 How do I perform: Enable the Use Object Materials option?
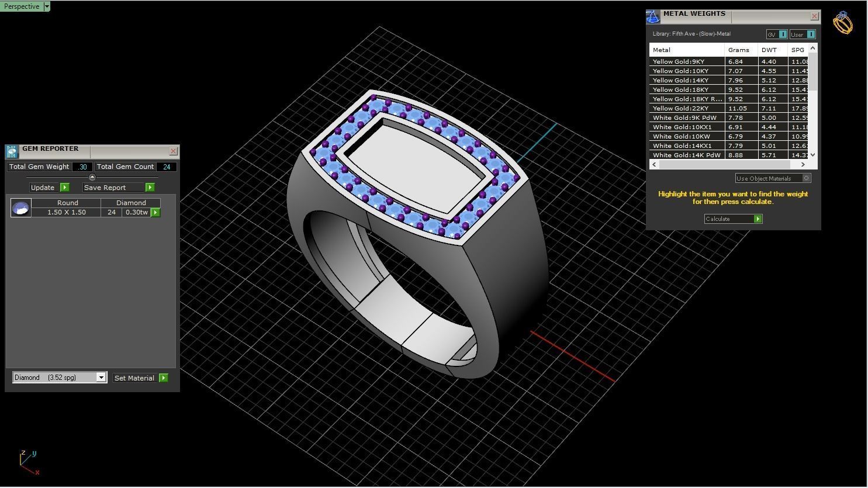[x=773, y=178]
